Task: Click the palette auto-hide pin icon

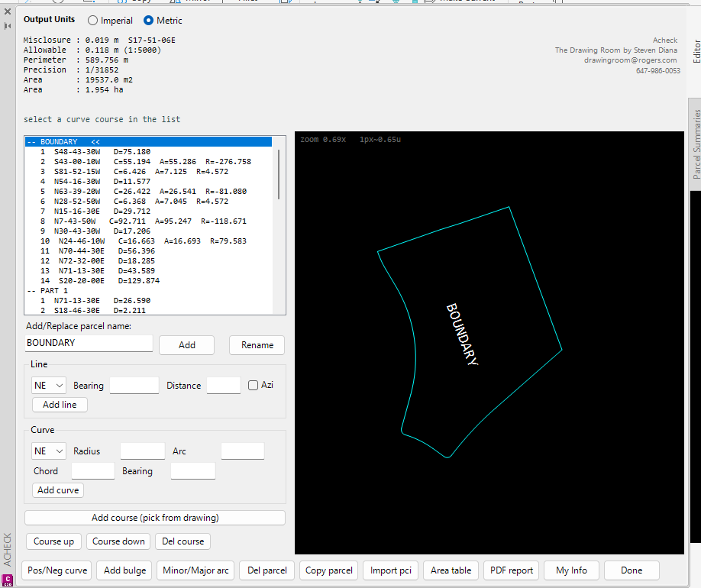Action: 8,26
